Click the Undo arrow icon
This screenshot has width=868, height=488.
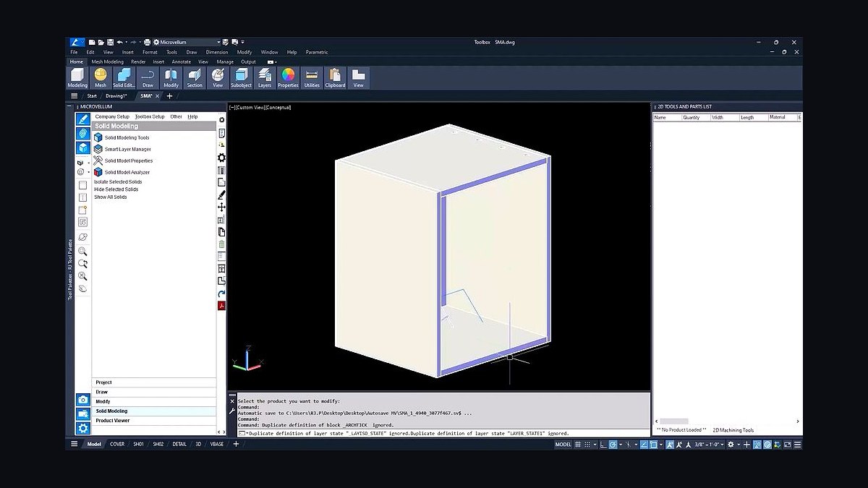tap(120, 42)
